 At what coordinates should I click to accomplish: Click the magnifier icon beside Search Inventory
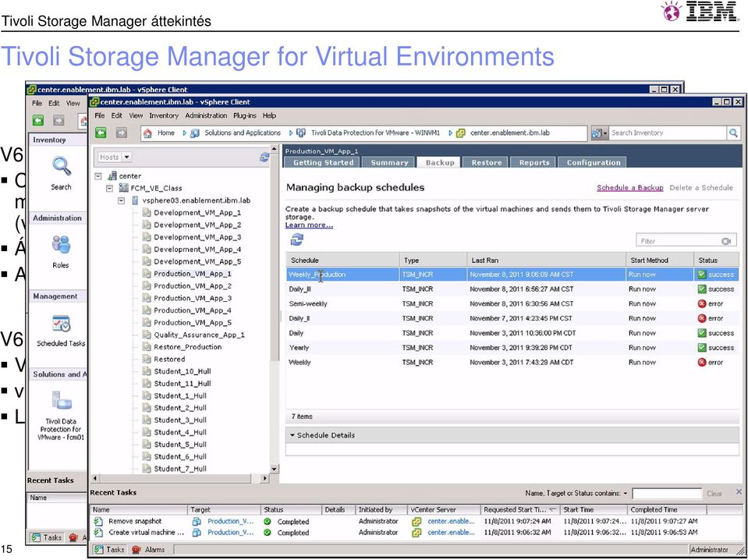click(x=733, y=133)
